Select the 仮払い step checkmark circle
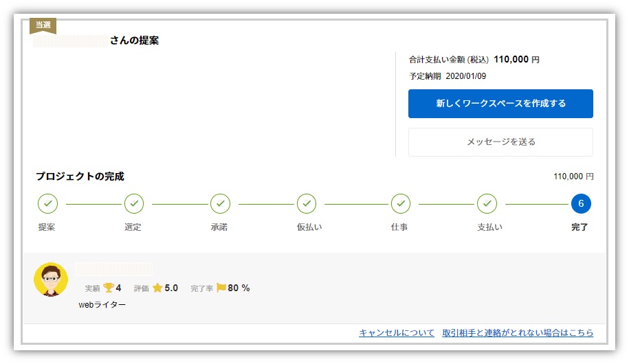The height and width of the screenshot is (364, 629). (x=307, y=204)
